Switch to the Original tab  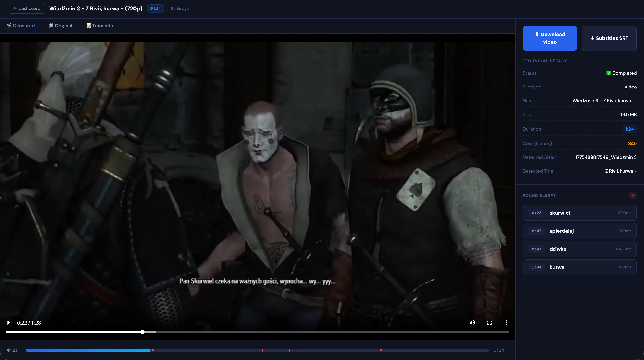point(60,26)
